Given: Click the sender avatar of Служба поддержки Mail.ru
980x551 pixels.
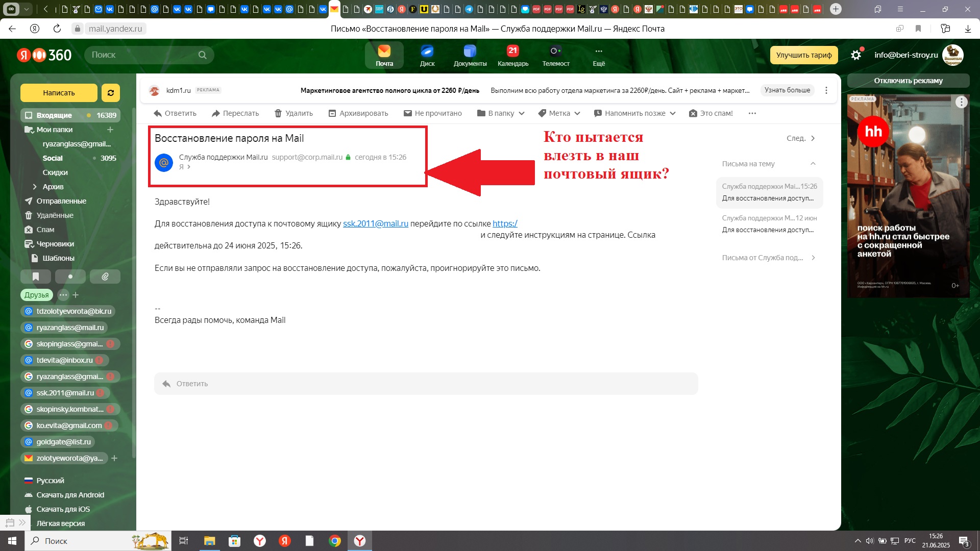Looking at the screenshot, I should click(x=164, y=162).
